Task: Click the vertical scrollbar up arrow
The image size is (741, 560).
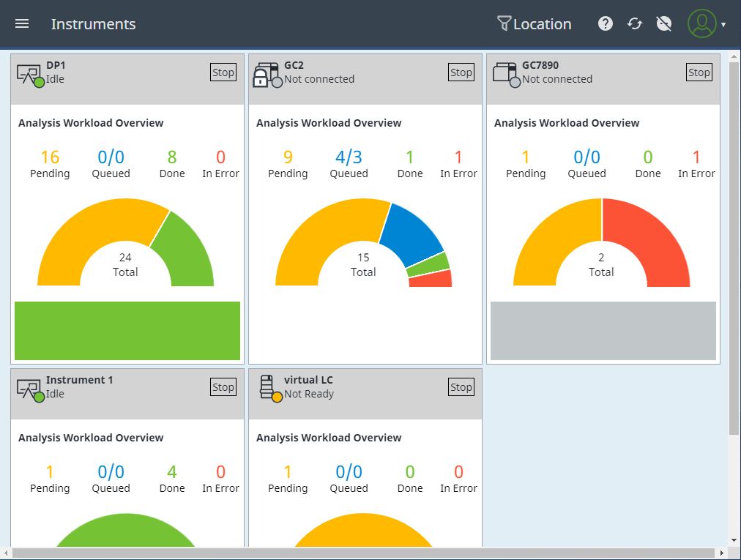Action: tap(734, 56)
